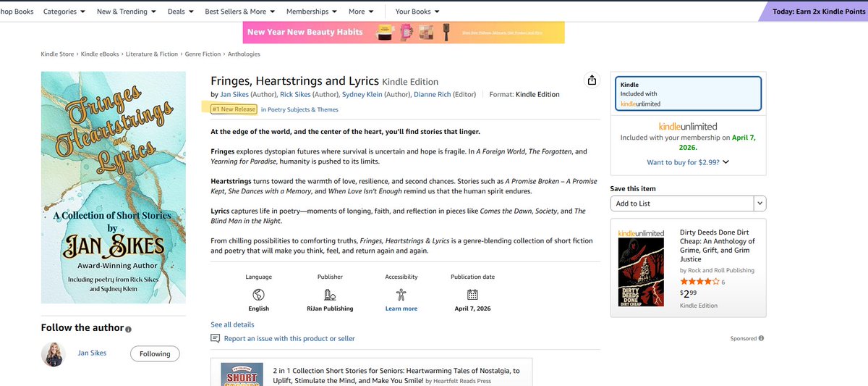The height and width of the screenshot is (386, 868).
Task: Click the Language globe icon
Action: [x=258, y=295]
